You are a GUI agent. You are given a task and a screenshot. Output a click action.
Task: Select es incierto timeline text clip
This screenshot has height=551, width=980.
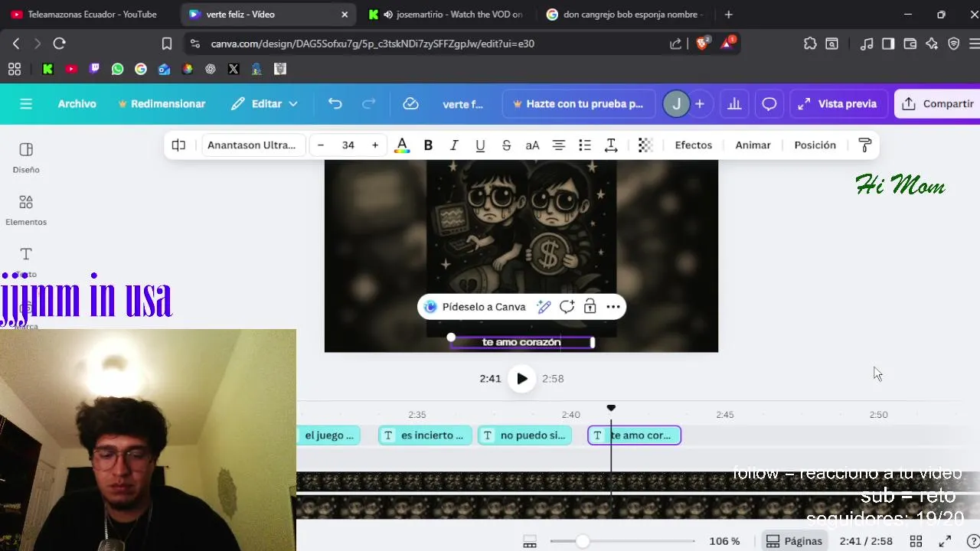[x=425, y=435]
